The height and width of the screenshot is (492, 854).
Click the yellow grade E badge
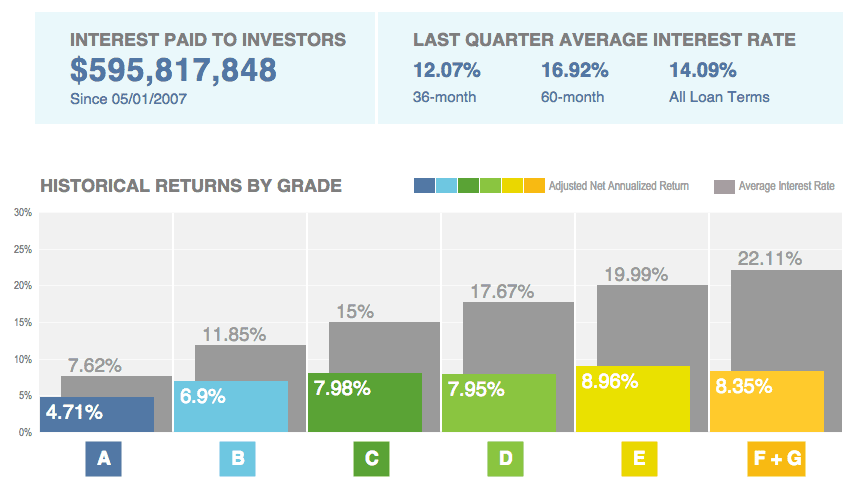639,459
